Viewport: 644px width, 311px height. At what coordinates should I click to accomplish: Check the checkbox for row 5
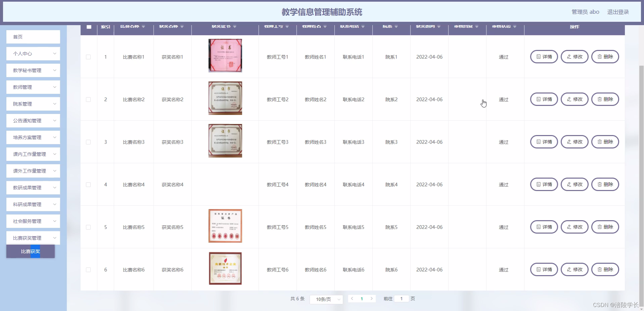tap(88, 227)
